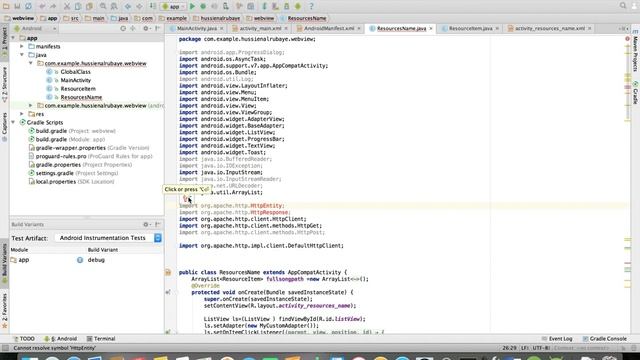Screen dimensions: 640x360
Task: Click the scroll-from-source target icon in Project panel
Action: [123, 29]
